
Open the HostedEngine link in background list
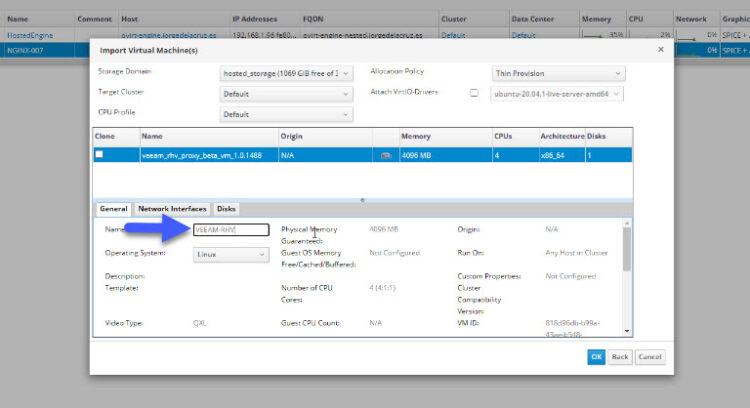click(30, 35)
